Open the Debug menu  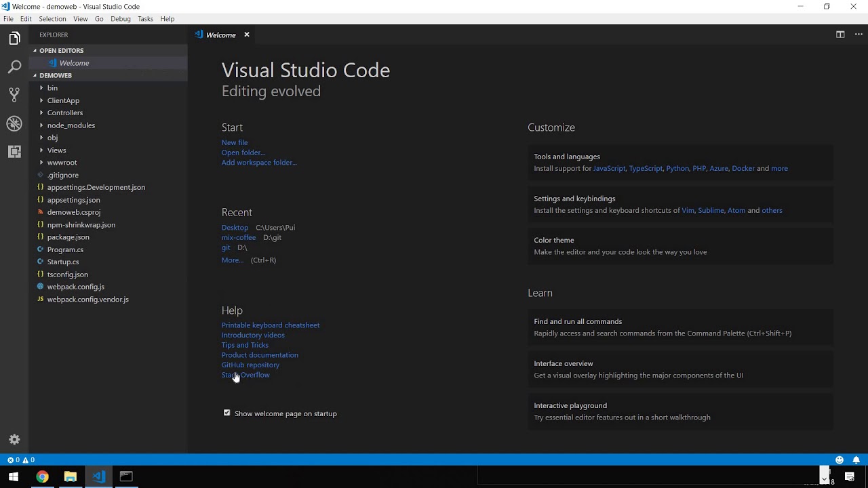point(121,19)
